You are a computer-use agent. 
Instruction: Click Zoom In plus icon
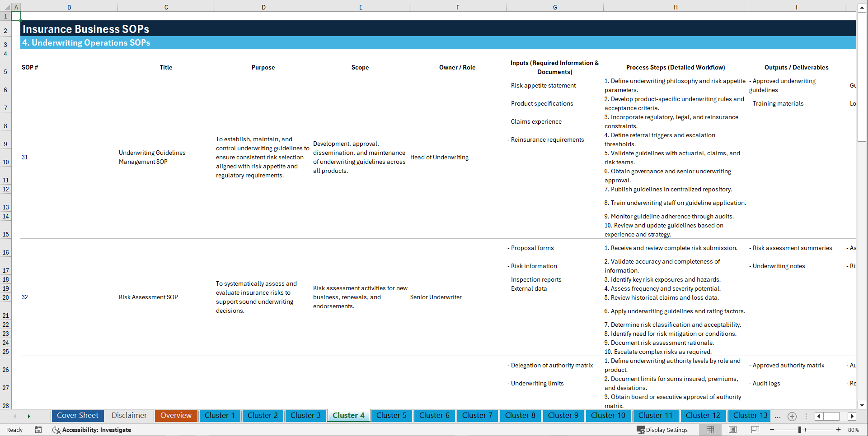(x=839, y=430)
